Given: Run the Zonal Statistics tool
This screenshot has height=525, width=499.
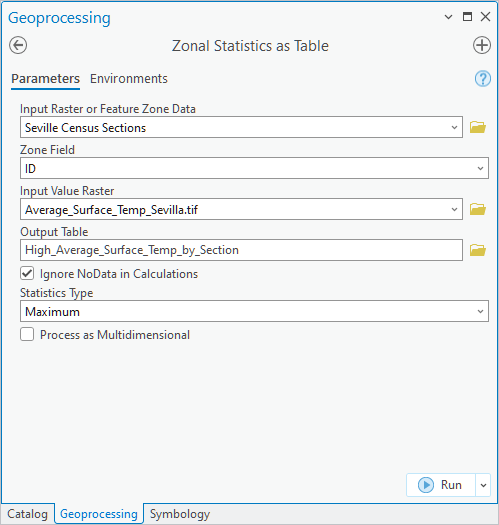Looking at the screenshot, I should (440, 485).
